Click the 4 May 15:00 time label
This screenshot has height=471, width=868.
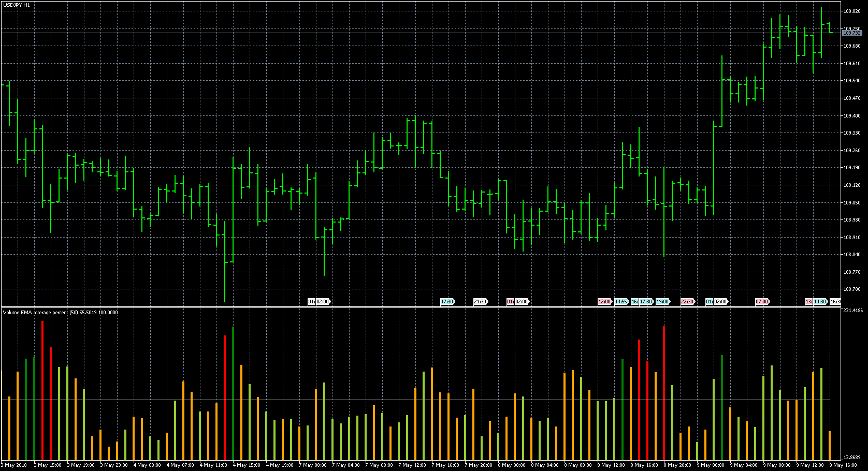click(x=247, y=465)
